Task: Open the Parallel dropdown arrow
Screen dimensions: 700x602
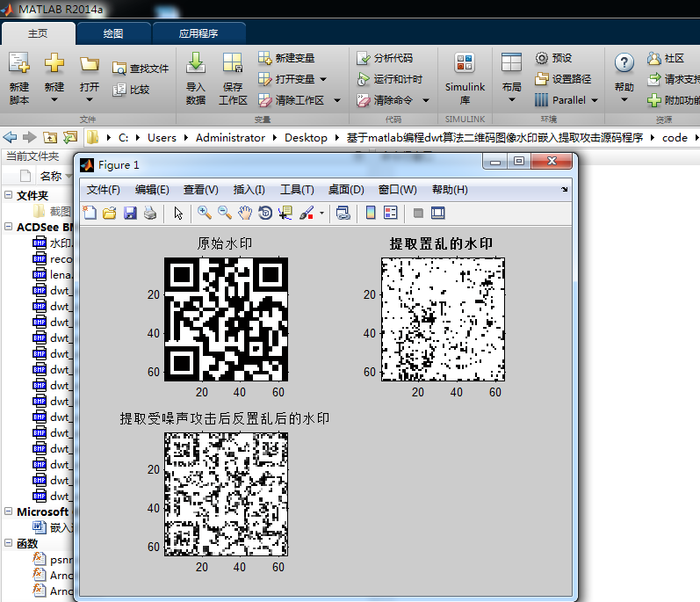Action: [x=595, y=100]
